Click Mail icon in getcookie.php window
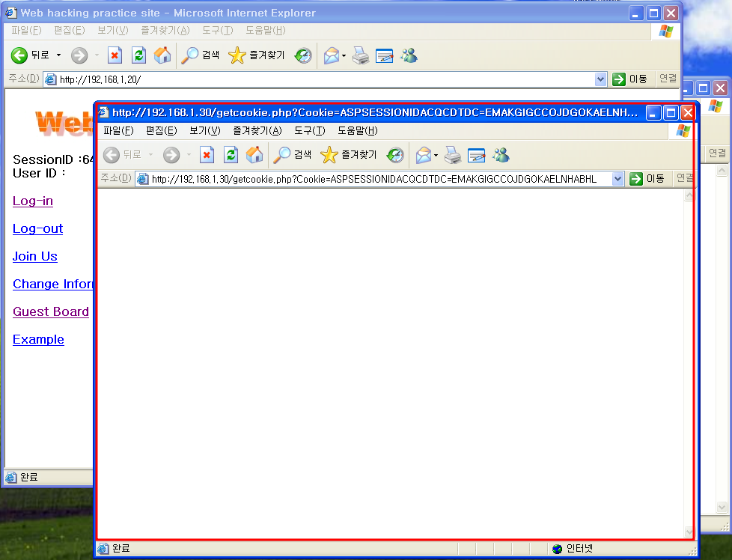732x560 pixels. click(424, 154)
